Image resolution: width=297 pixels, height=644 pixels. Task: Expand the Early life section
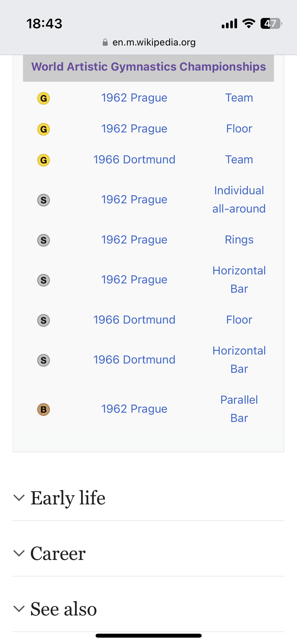[68, 498]
